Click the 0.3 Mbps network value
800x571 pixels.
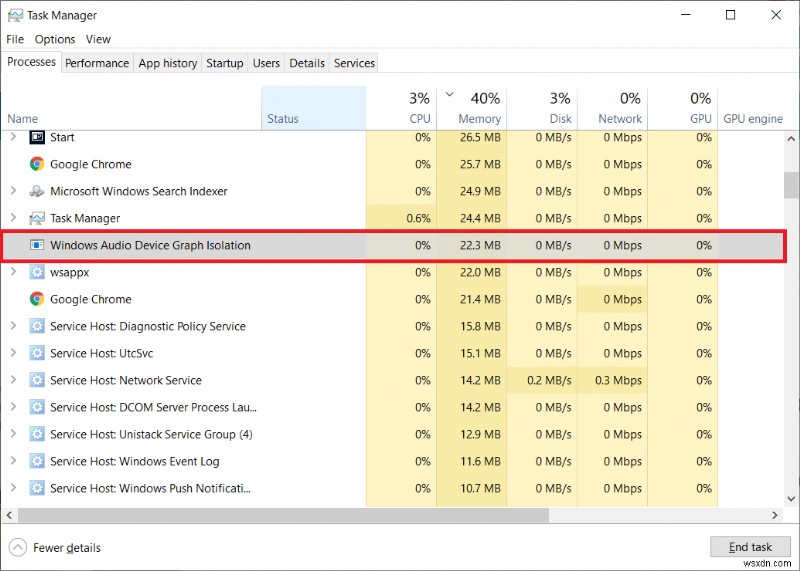pyautogui.click(x=618, y=381)
